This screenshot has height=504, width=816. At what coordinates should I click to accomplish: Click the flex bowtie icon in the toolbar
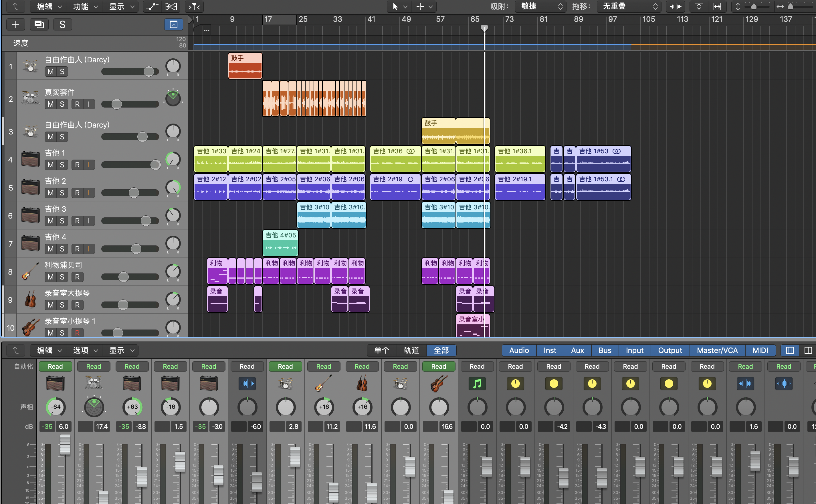pyautogui.click(x=171, y=6)
